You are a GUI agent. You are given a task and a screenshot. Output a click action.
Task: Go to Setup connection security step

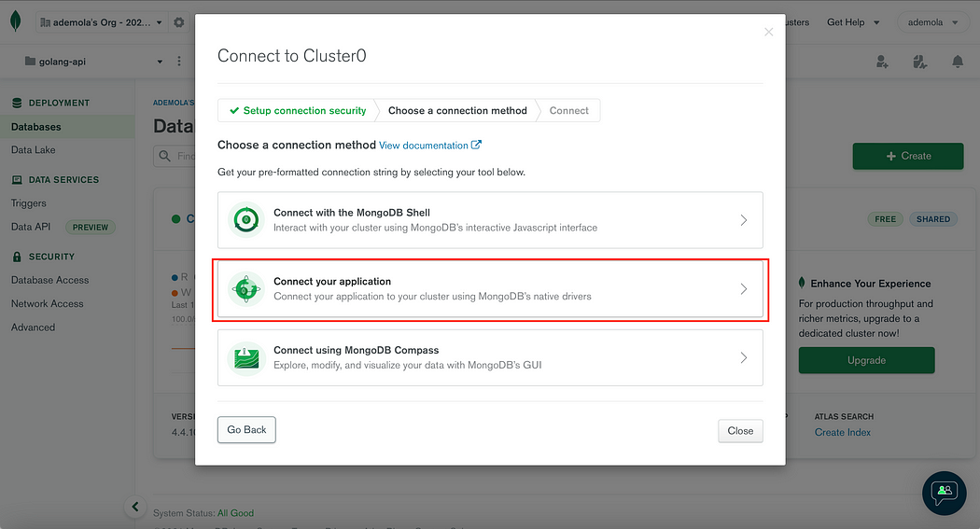[298, 110]
